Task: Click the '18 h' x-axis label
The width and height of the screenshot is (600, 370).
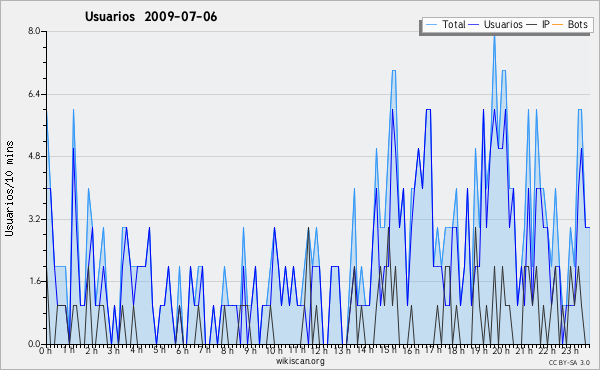Action: tap(456, 351)
